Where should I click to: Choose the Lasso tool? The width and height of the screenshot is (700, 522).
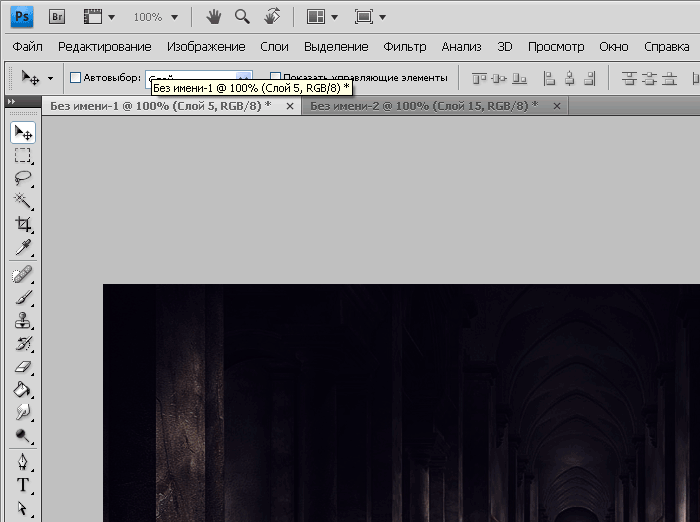point(22,178)
